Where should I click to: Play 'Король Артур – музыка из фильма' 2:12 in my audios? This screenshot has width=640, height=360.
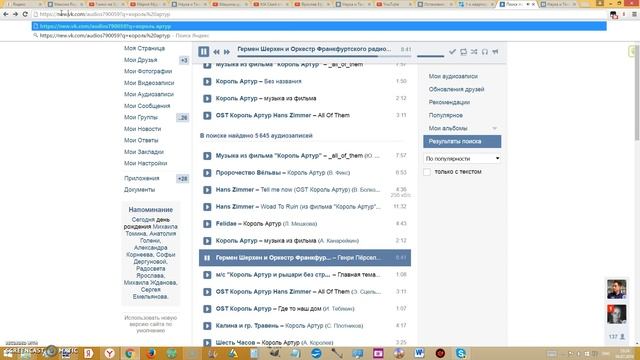pyautogui.click(x=207, y=98)
